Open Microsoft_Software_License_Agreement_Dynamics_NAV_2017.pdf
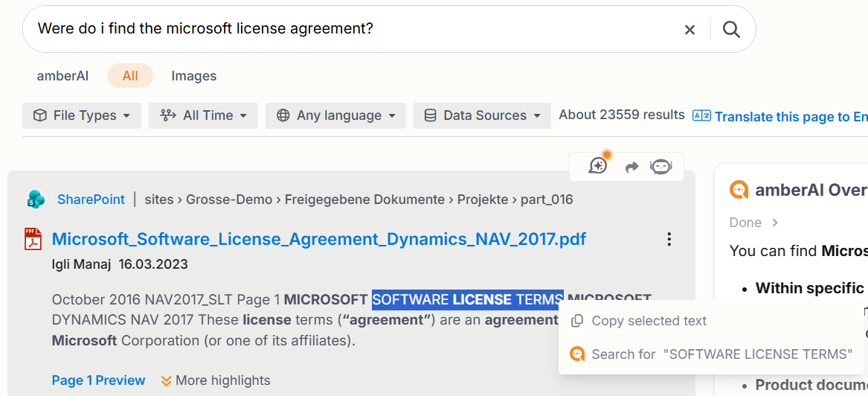Viewport: 868px width, 396px height. coord(319,239)
